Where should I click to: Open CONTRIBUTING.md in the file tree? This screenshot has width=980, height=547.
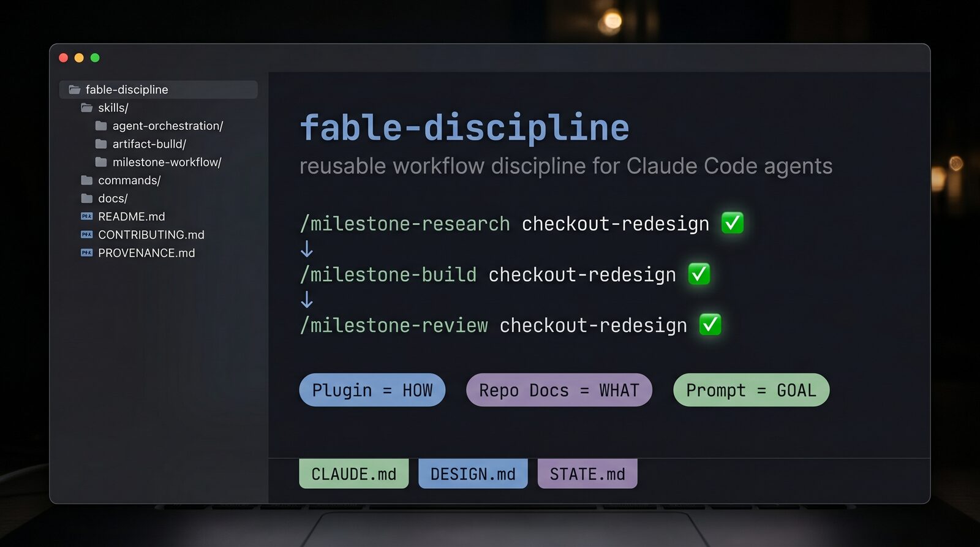[x=151, y=235]
